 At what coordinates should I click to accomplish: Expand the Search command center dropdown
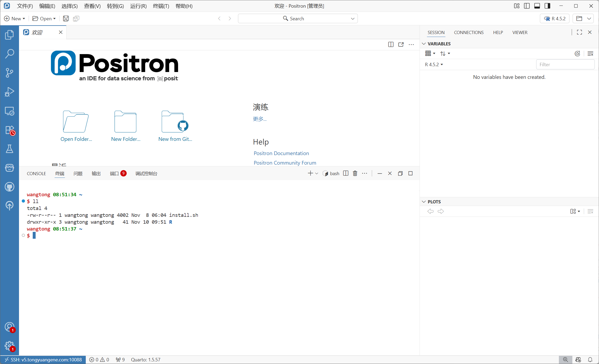tap(353, 18)
